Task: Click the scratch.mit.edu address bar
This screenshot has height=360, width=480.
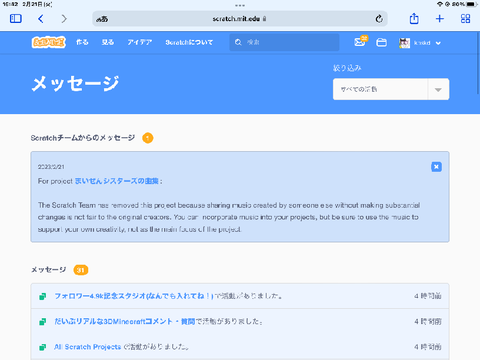Action: 240,19
